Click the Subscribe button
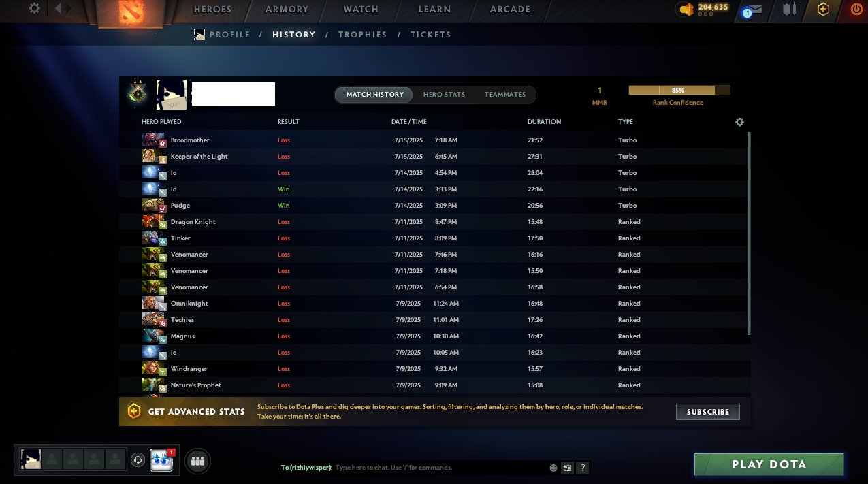 coord(707,412)
